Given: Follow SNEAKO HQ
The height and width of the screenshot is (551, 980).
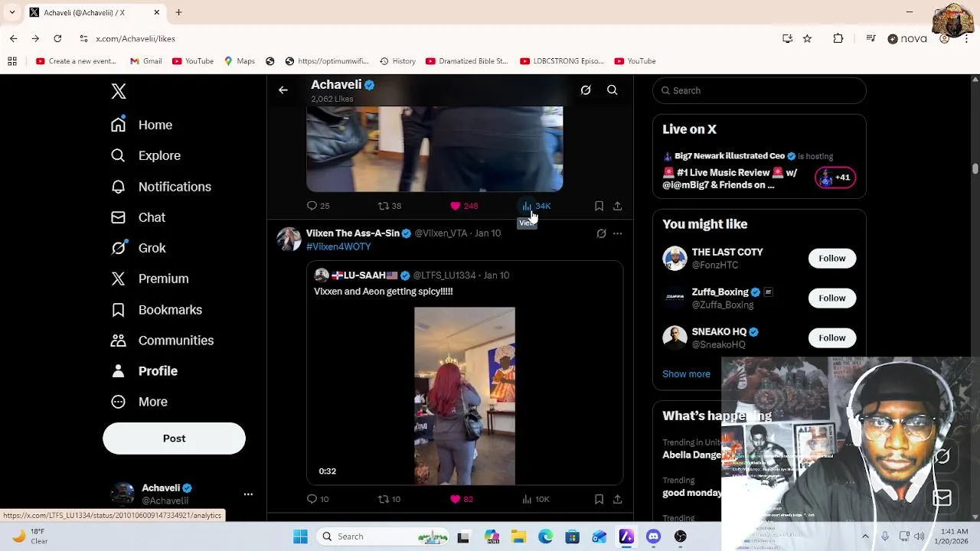Looking at the screenshot, I should pos(831,337).
